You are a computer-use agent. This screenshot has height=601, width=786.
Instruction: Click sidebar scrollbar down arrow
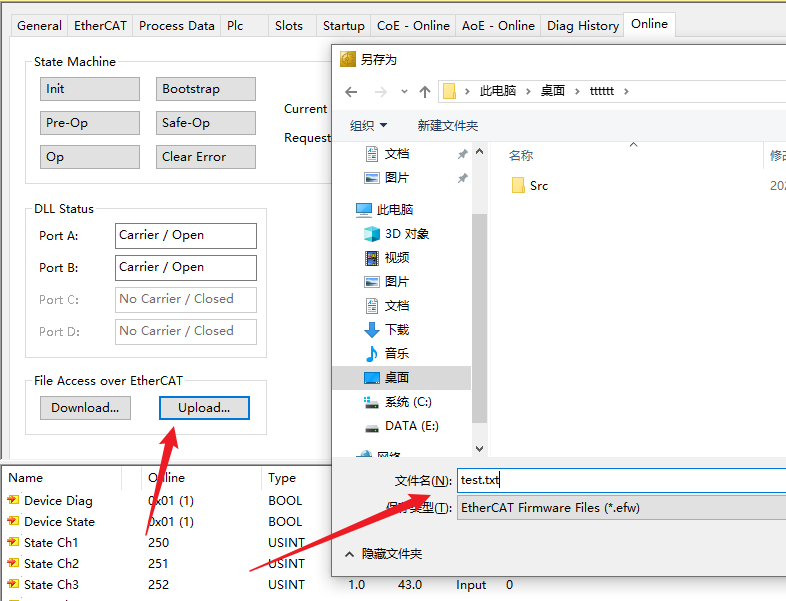click(x=479, y=449)
